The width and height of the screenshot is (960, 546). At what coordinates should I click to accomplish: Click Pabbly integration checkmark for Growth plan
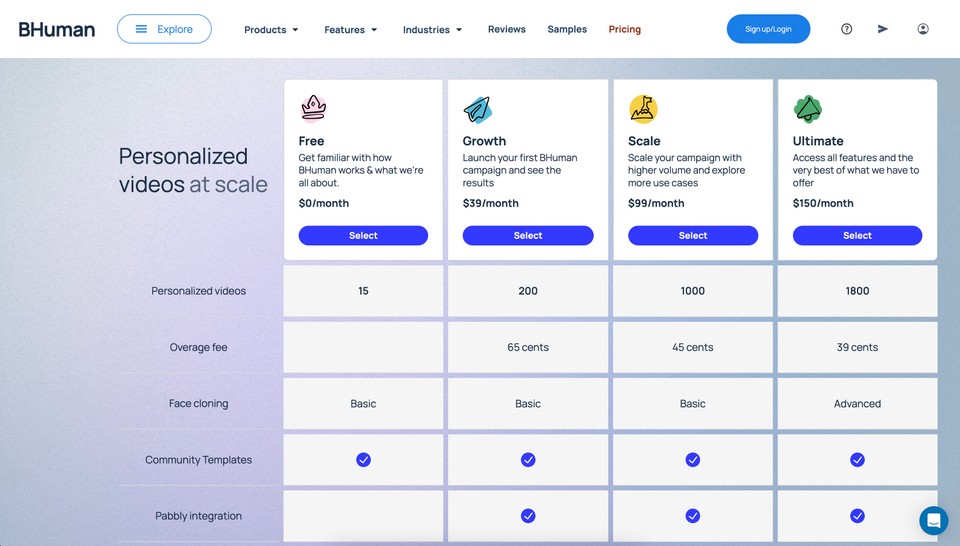(x=528, y=516)
